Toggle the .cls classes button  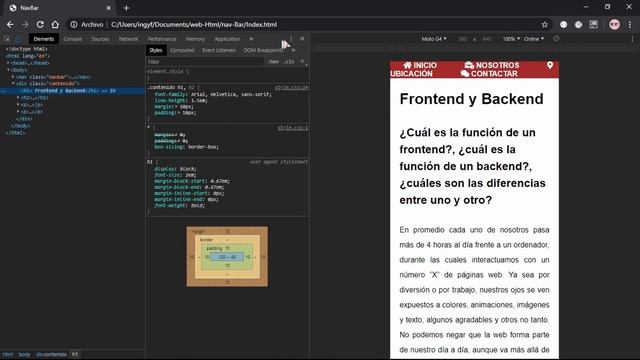coord(289,62)
